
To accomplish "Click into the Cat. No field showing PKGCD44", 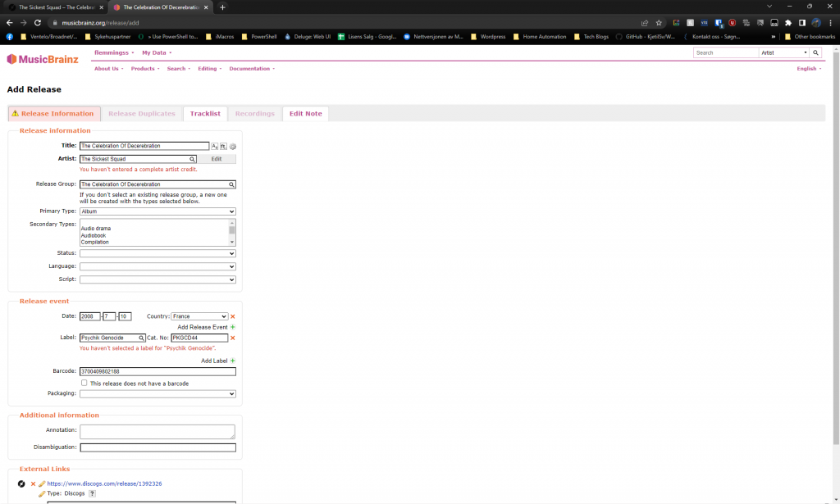I will pyautogui.click(x=199, y=338).
